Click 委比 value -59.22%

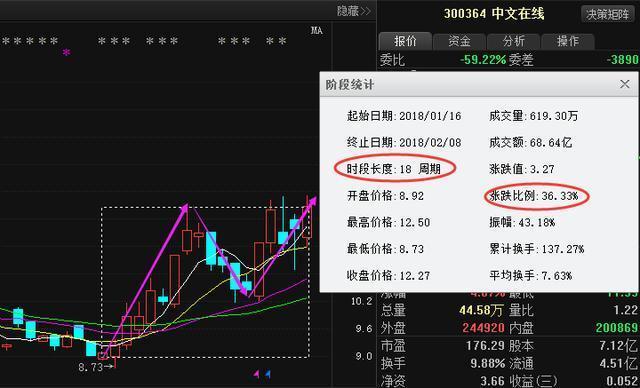(483, 60)
